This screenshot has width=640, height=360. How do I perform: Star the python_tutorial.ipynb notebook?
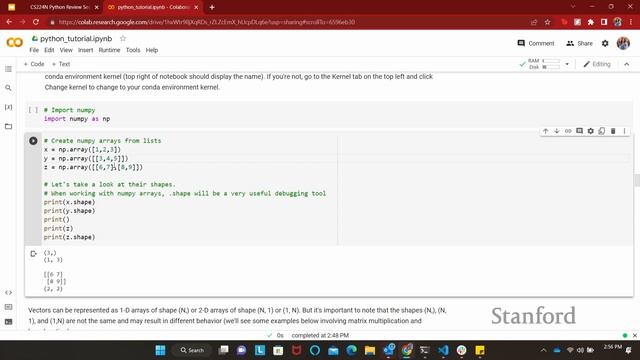[123, 38]
